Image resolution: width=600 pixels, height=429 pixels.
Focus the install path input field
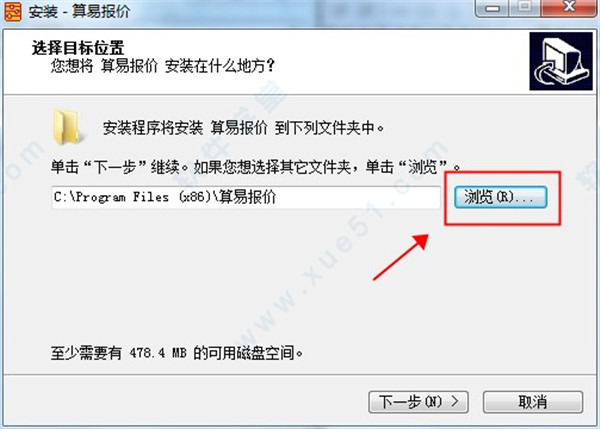pos(246,197)
